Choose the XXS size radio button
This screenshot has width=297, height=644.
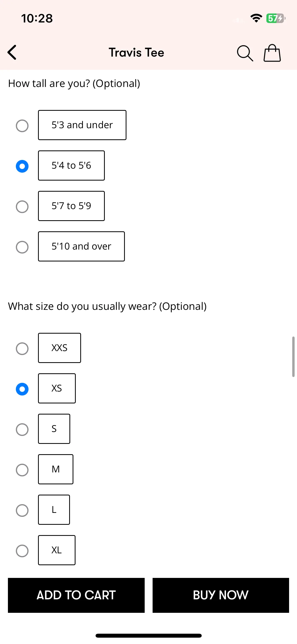[22, 348]
